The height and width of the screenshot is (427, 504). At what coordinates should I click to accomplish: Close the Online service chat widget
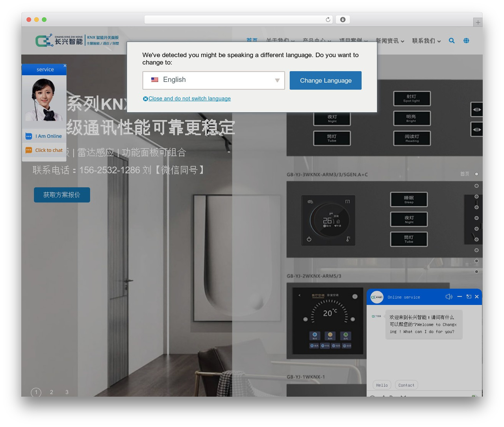pyautogui.click(x=477, y=297)
